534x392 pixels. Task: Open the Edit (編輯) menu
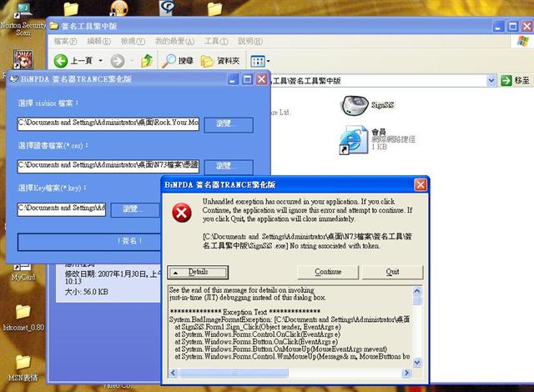click(98, 42)
